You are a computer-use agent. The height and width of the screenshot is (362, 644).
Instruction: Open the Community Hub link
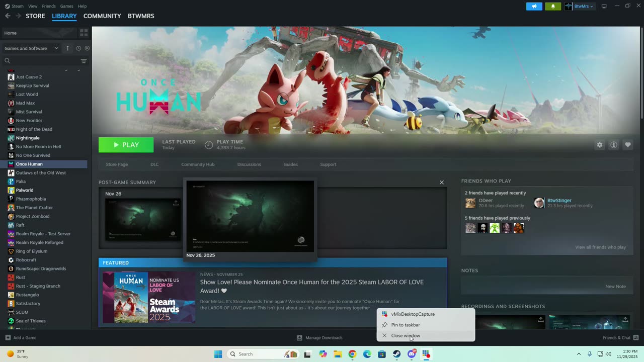pos(198,164)
